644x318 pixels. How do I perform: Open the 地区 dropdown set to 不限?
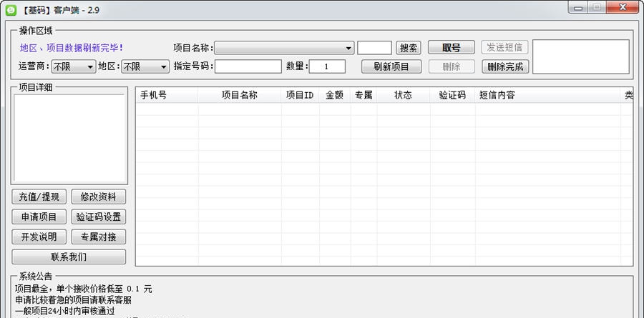(x=145, y=66)
